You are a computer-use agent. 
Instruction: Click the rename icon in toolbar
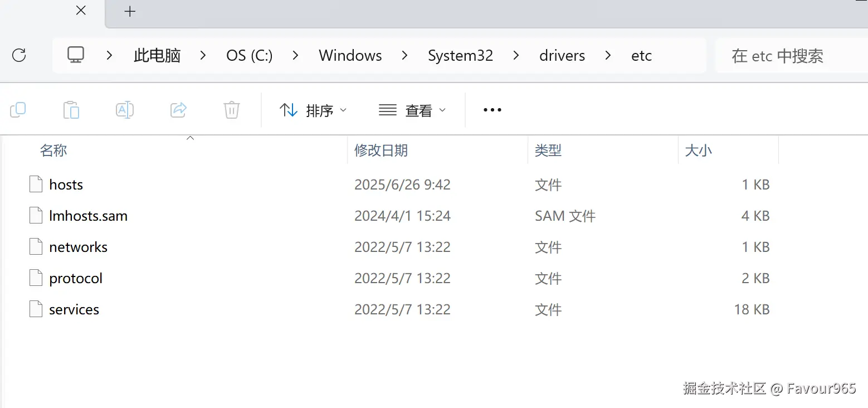coord(125,110)
